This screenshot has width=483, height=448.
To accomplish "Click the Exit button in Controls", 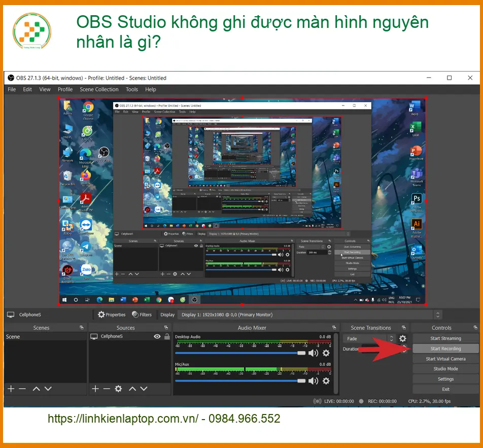I will [x=446, y=389].
